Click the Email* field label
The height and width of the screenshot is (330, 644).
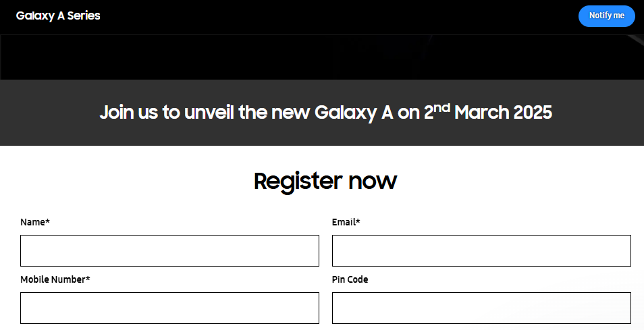pos(346,222)
